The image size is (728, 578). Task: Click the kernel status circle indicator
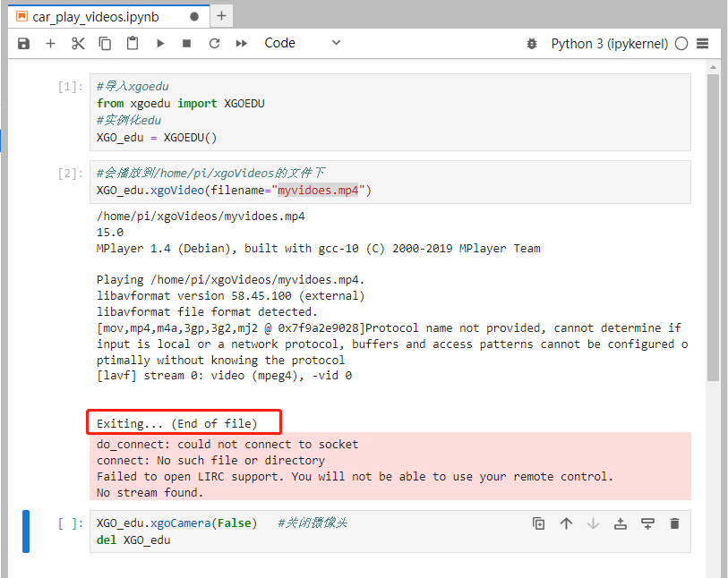[x=681, y=44]
